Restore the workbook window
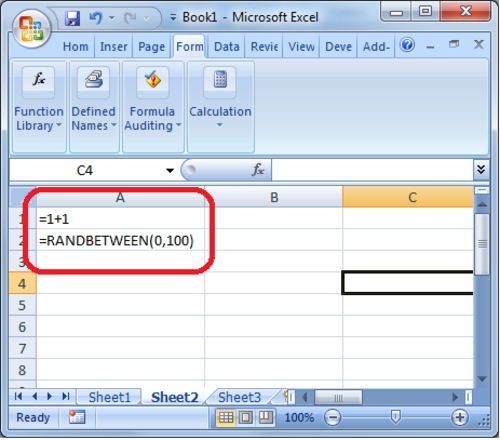 tap(454, 44)
